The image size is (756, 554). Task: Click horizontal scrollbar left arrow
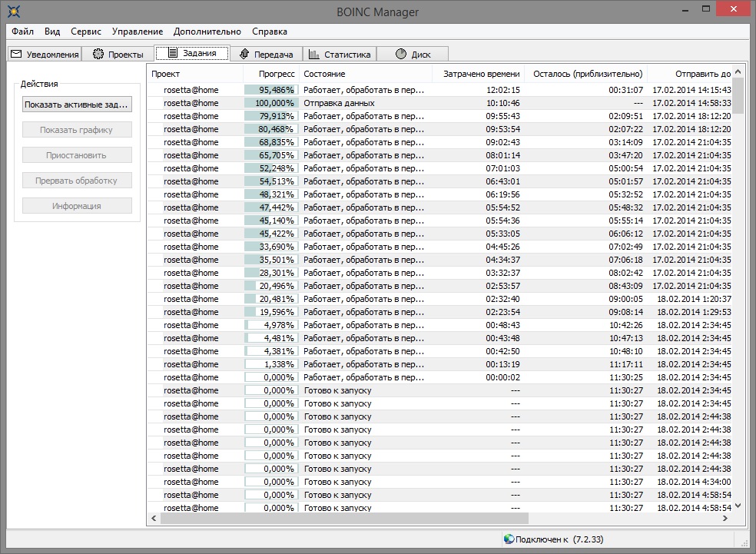pyautogui.click(x=154, y=519)
